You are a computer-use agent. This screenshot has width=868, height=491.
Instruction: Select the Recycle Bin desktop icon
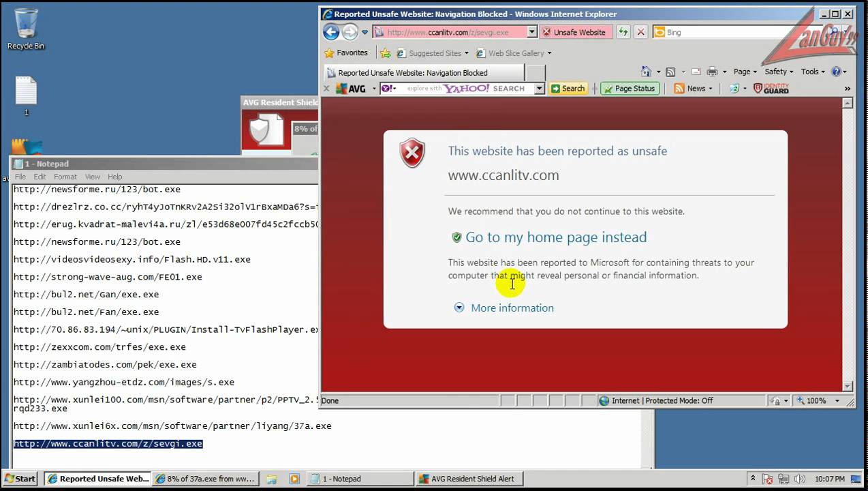pos(26,29)
